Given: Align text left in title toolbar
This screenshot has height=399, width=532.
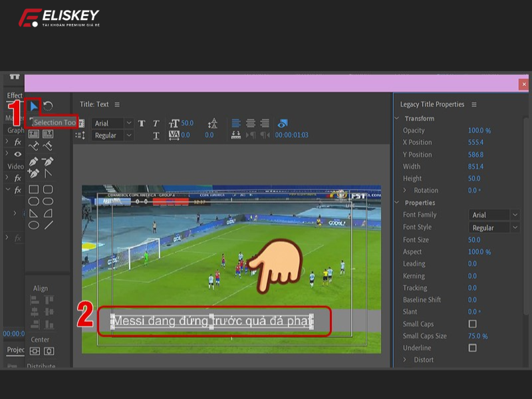Looking at the screenshot, I should [x=236, y=124].
